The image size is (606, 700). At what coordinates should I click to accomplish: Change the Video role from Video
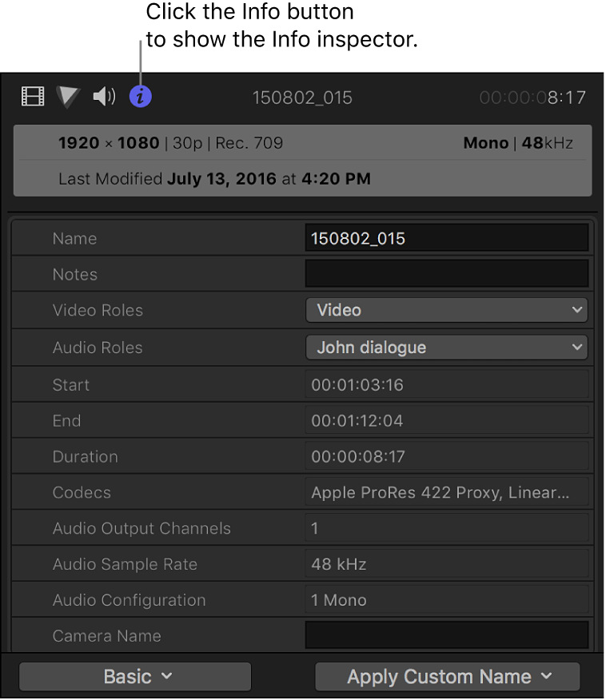(446, 310)
